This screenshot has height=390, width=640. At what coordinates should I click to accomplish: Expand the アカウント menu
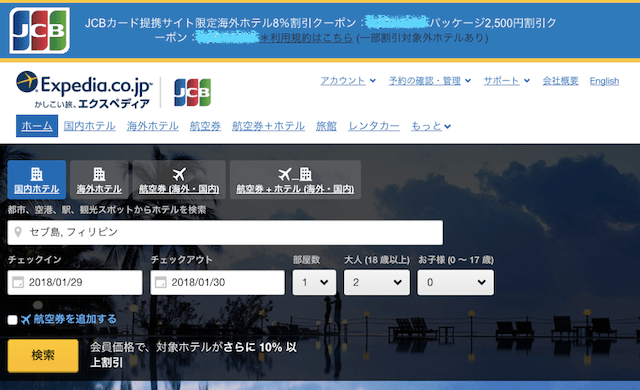pyautogui.click(x=348, y=81)
